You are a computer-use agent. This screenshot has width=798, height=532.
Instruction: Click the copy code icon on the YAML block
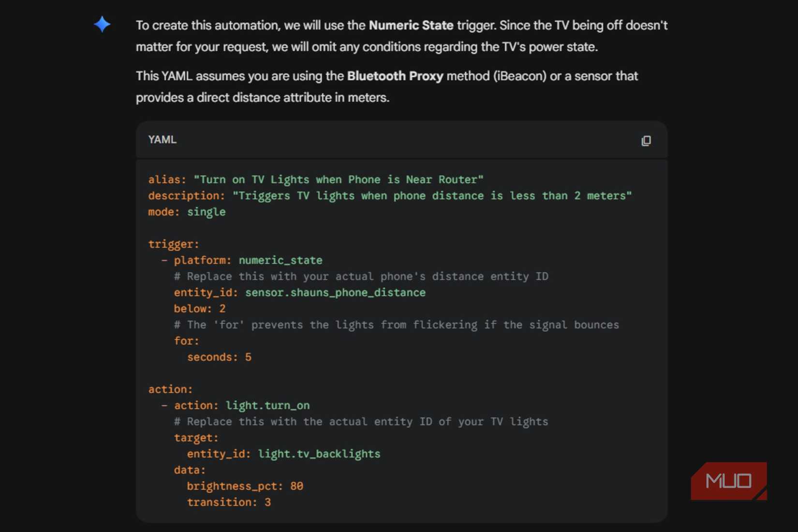click(x=646, y=141)
